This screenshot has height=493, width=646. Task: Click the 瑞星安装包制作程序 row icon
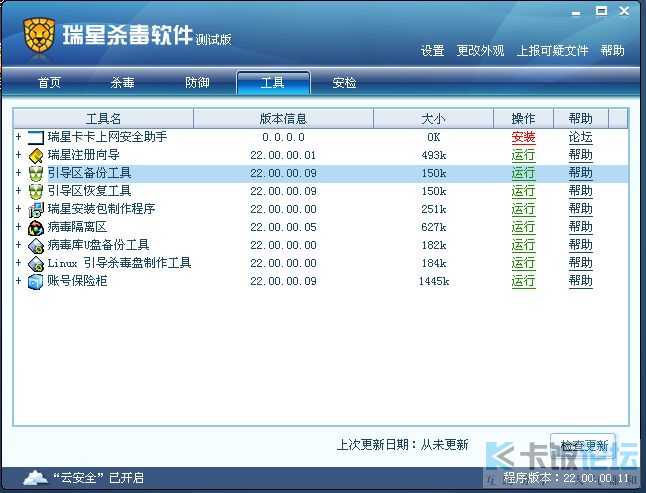(36, 209)
